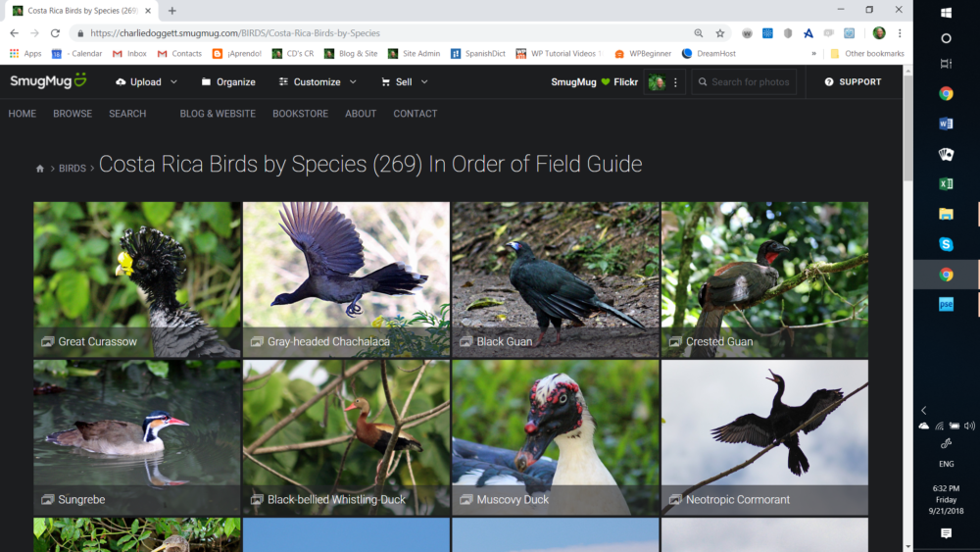Go to HOME nav item

pos(22,114)
